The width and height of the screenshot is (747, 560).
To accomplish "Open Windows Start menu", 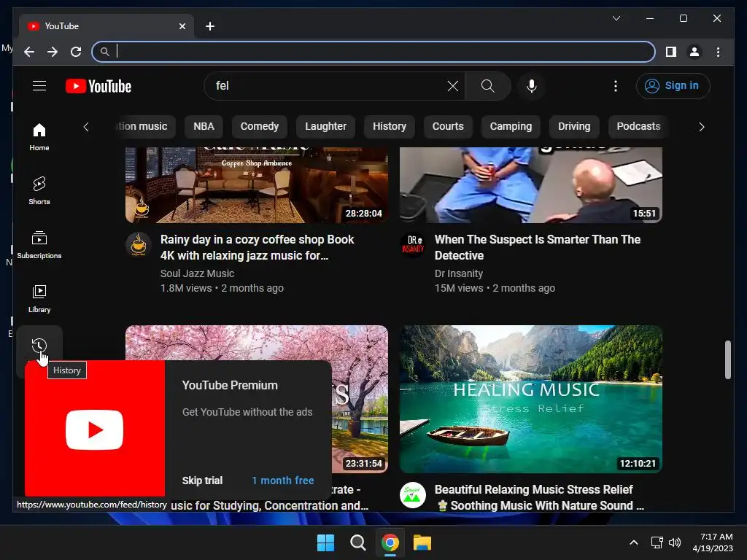I will 326,542.
